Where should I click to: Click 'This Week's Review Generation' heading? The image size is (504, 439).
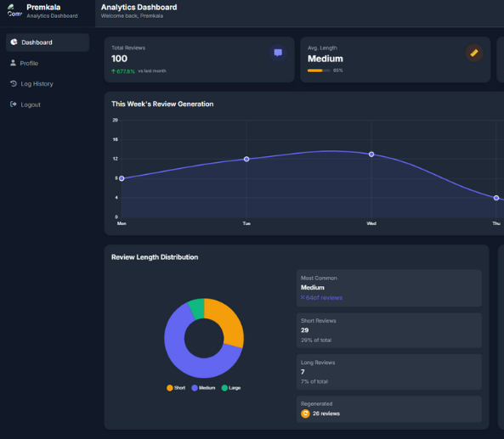[162, 104]
